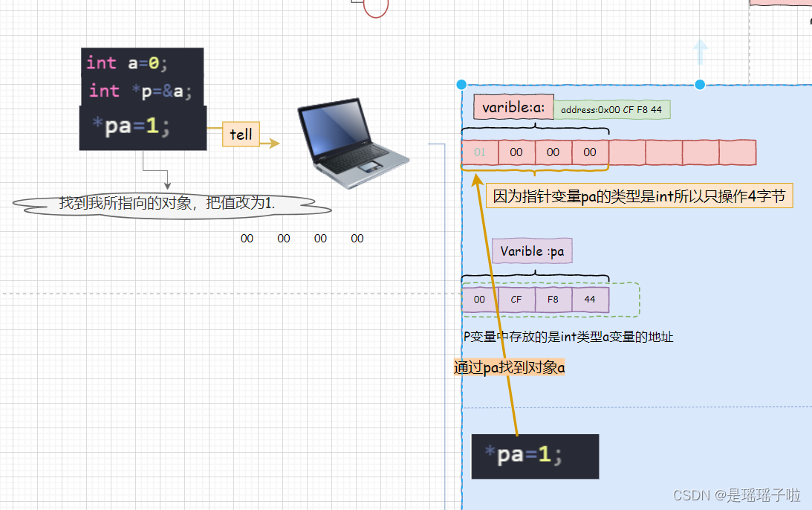Select the 'varible:a:' pink label

point(513,107)
